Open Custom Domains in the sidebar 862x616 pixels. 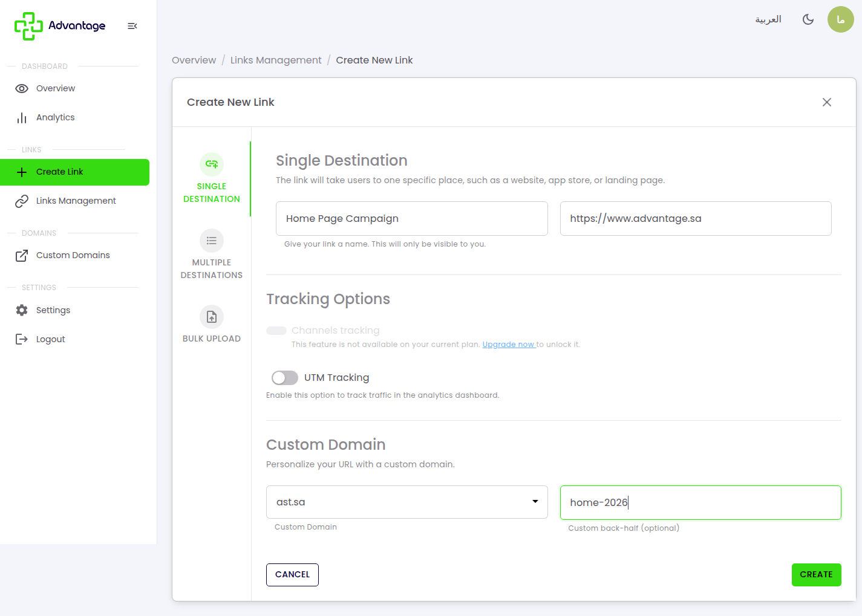[x=74, y=255]
